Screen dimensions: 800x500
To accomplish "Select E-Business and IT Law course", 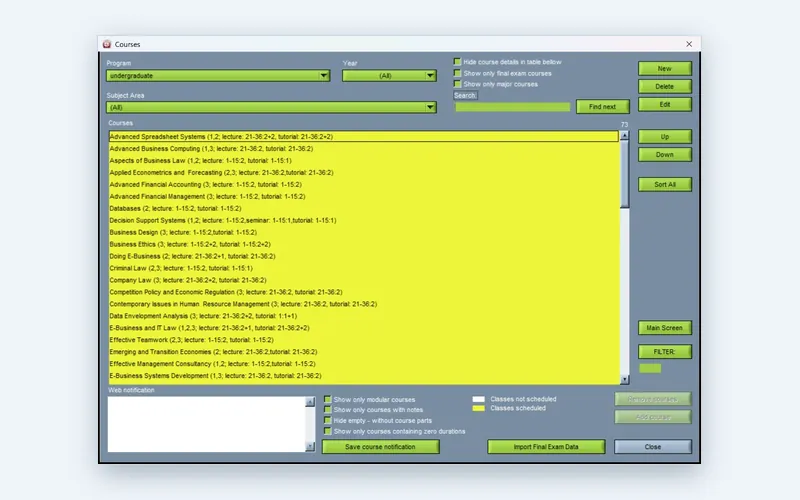I will click(364, 328).
